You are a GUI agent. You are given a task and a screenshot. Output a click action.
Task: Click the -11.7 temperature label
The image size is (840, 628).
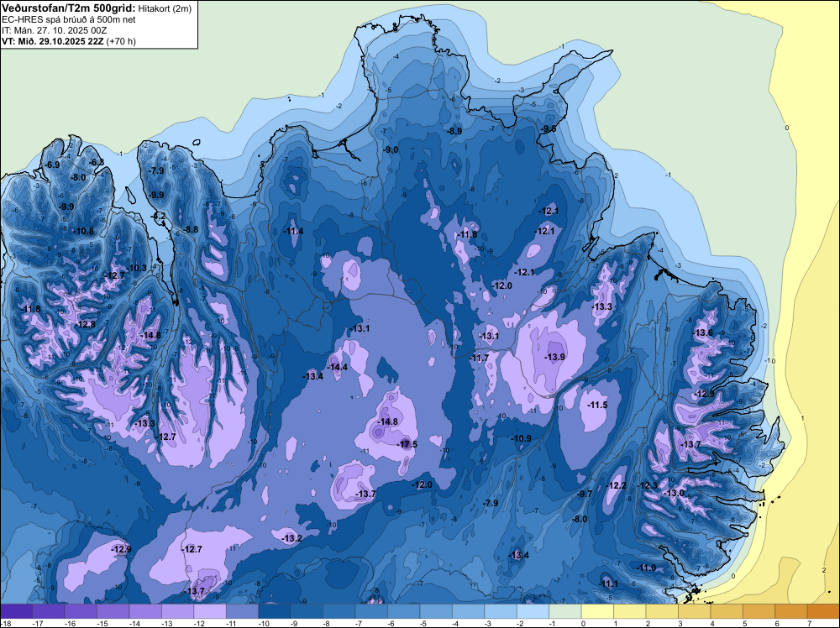(479, 358)
